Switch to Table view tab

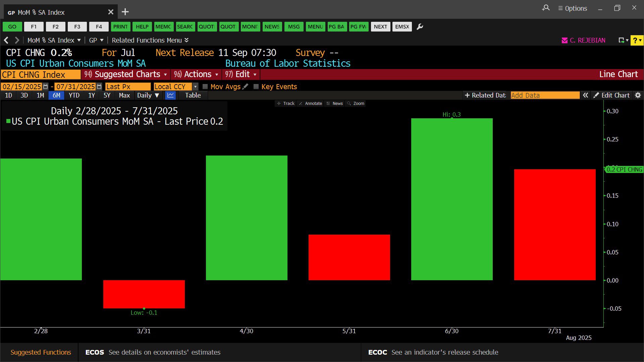[193, 95]
